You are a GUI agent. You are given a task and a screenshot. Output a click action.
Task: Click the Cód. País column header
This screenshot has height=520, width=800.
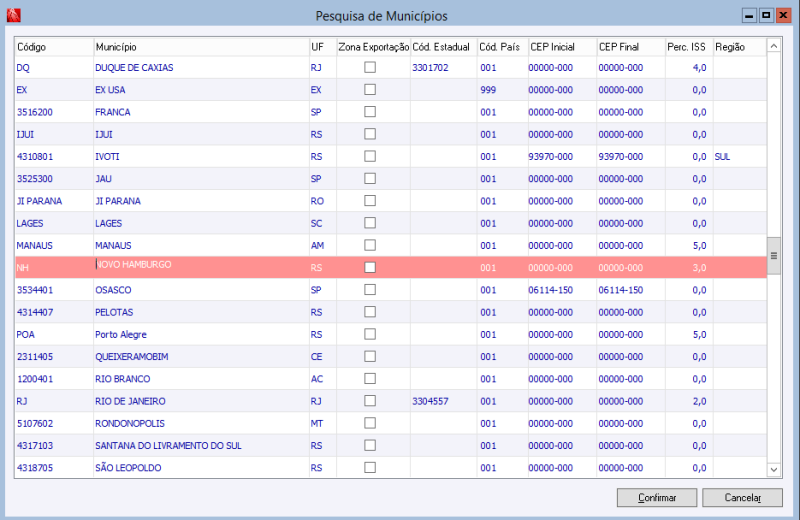coord(503,47)
